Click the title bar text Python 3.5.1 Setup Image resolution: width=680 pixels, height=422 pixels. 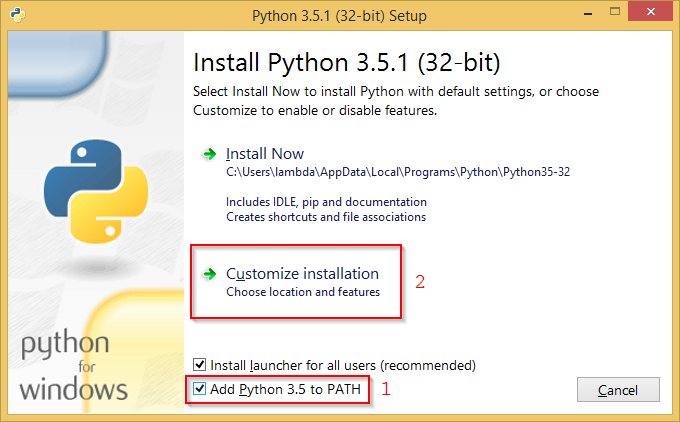point(339,16)
